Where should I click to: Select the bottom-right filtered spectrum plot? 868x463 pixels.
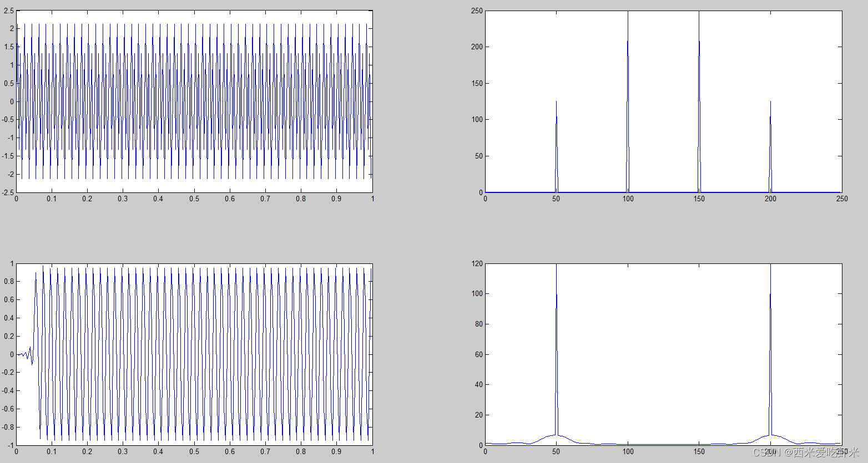click(x=664, y=354)
